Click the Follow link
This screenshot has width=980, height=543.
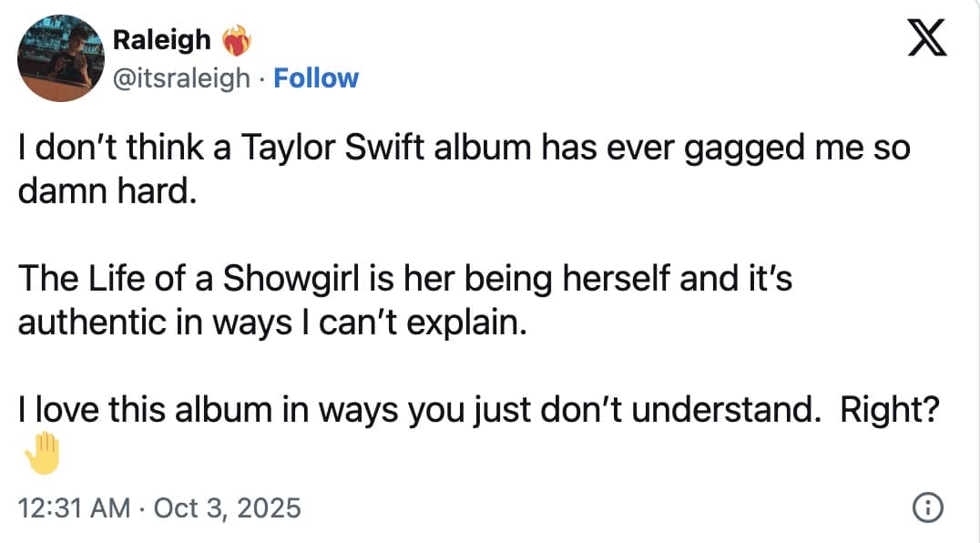click(316, 78)
